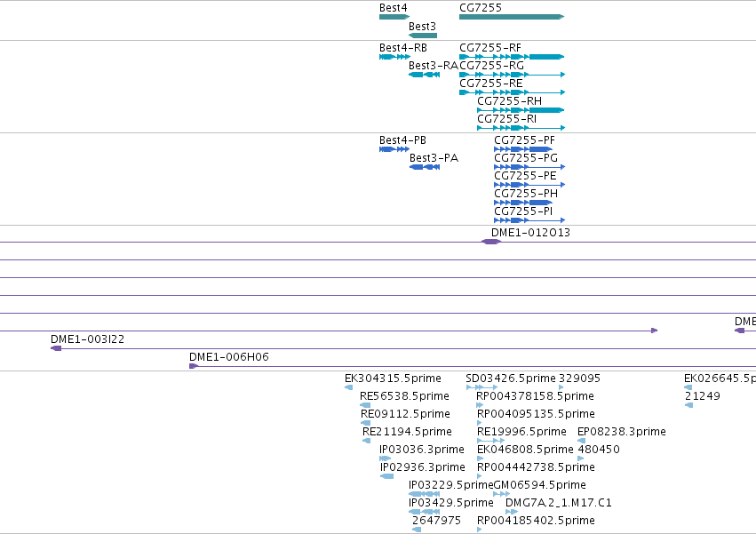
Task: Select protein CG7255-PF
Action: [x=523, y=149]
